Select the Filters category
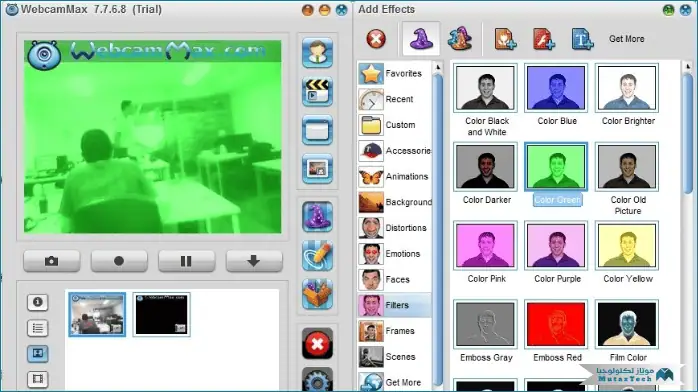The width and height of the screenshot is (698, 392). tap(394, 305)
